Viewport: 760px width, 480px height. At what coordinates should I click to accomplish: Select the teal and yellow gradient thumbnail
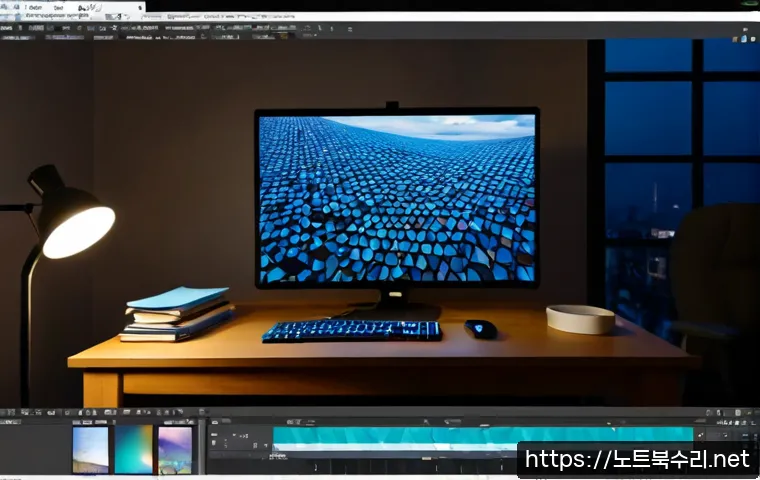tap(133, 449)
